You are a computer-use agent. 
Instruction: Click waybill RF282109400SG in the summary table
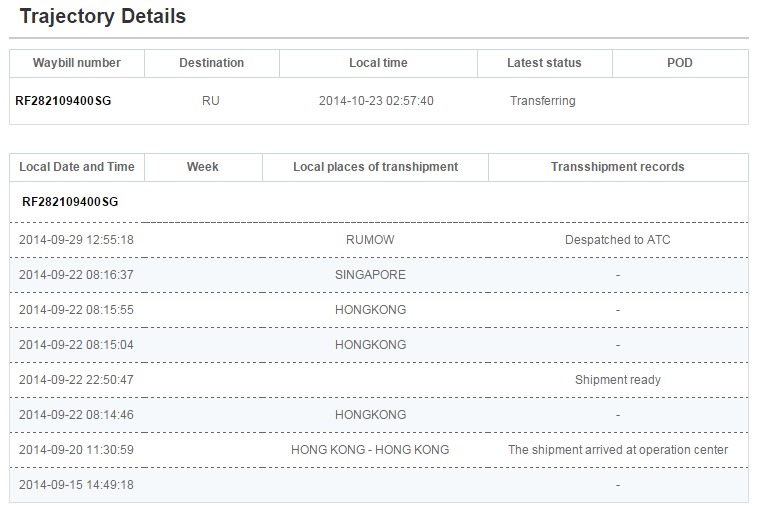[63, 101]
